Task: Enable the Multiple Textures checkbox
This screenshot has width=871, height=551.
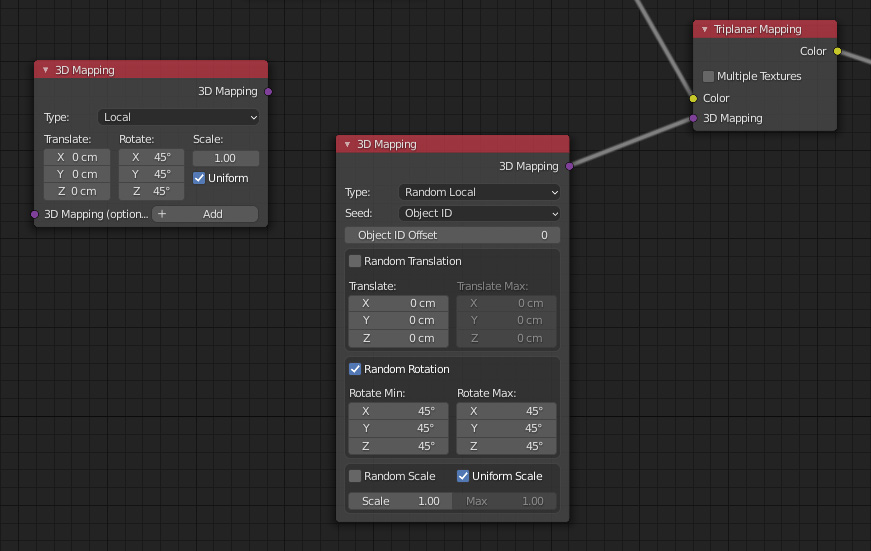Action: pyautogui.click(x=708, y=76)
